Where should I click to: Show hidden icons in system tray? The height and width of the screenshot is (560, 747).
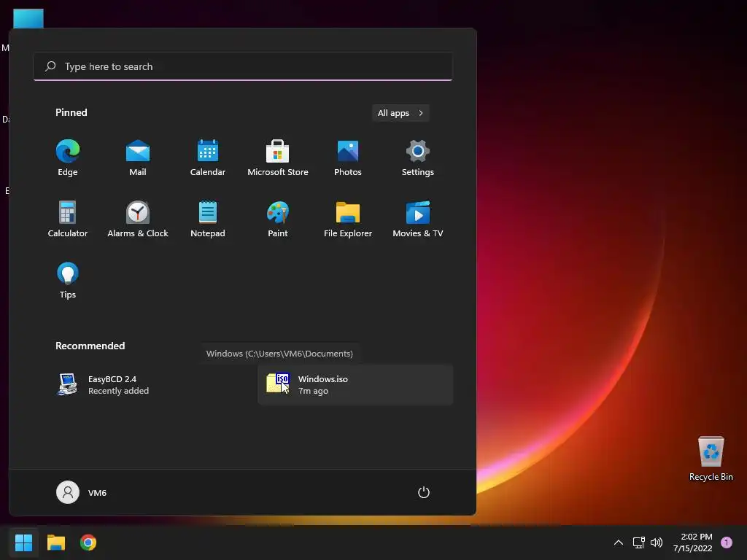(x=619, y=542)
